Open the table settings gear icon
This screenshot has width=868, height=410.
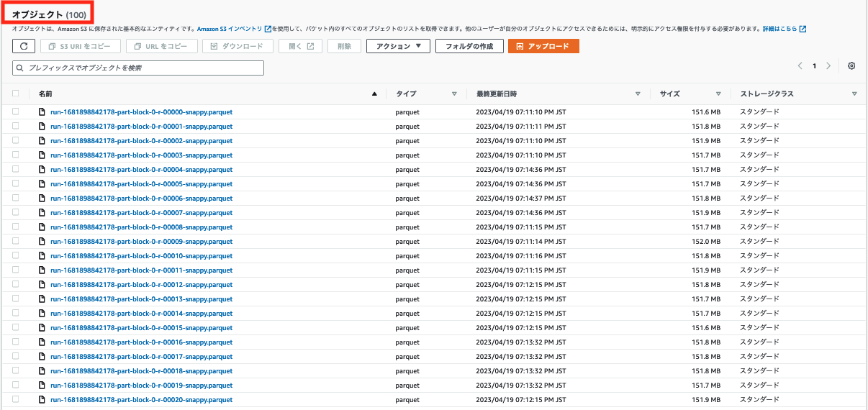851,65
